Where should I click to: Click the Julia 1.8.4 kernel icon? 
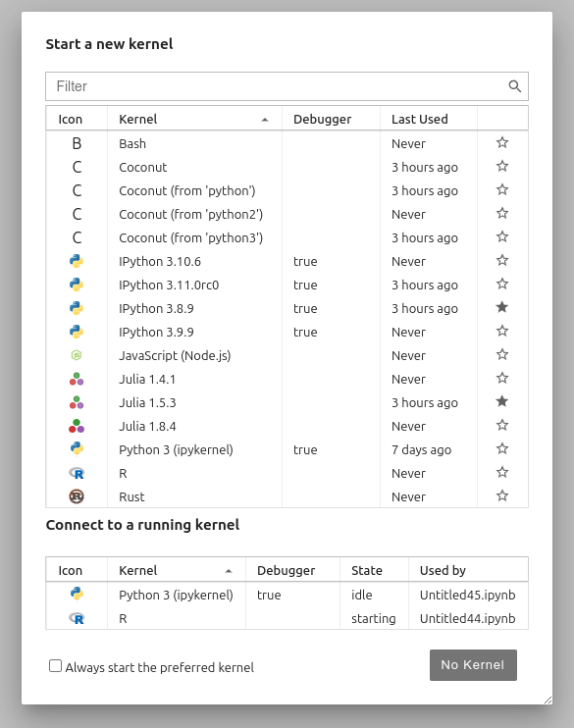(77, 426)
